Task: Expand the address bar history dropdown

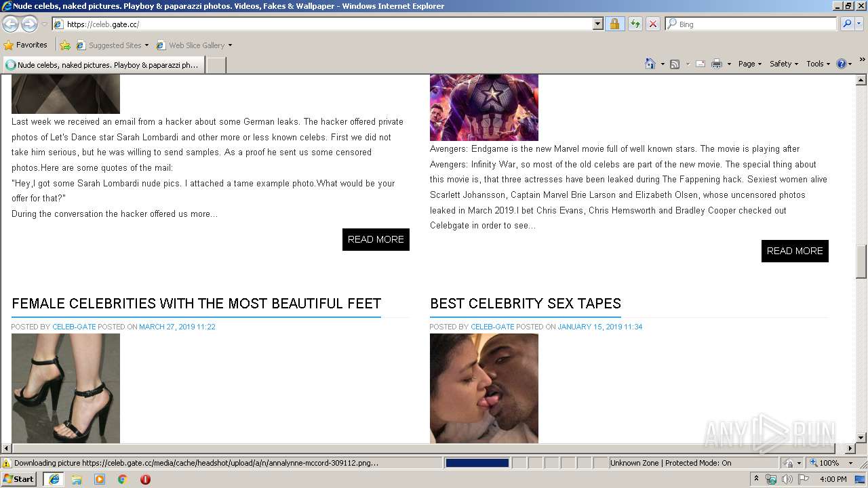Action: click(597, 24)
